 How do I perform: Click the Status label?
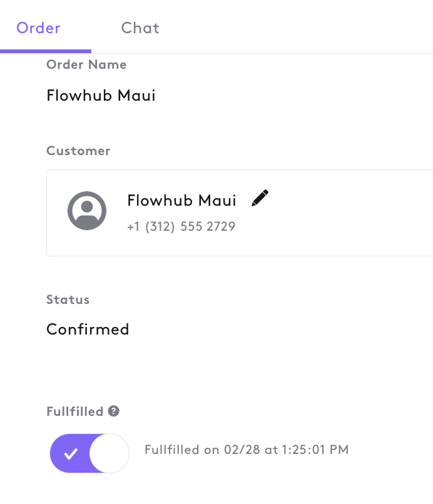(x=68, y=300)
